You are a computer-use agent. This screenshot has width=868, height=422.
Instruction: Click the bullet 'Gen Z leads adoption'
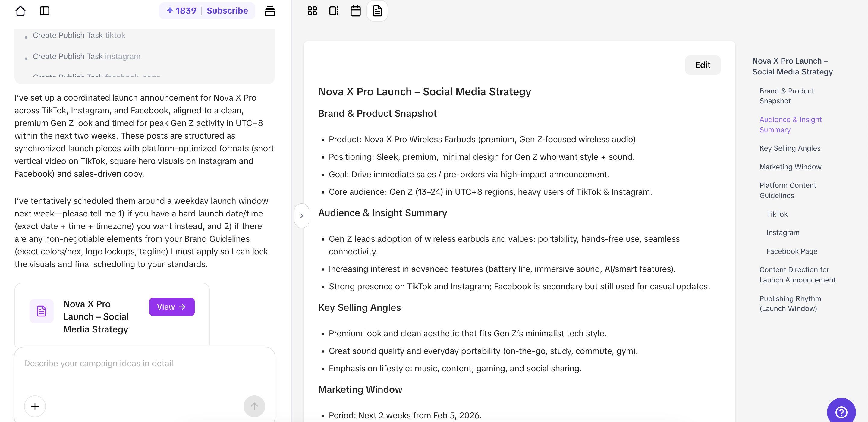pos(504,245)
